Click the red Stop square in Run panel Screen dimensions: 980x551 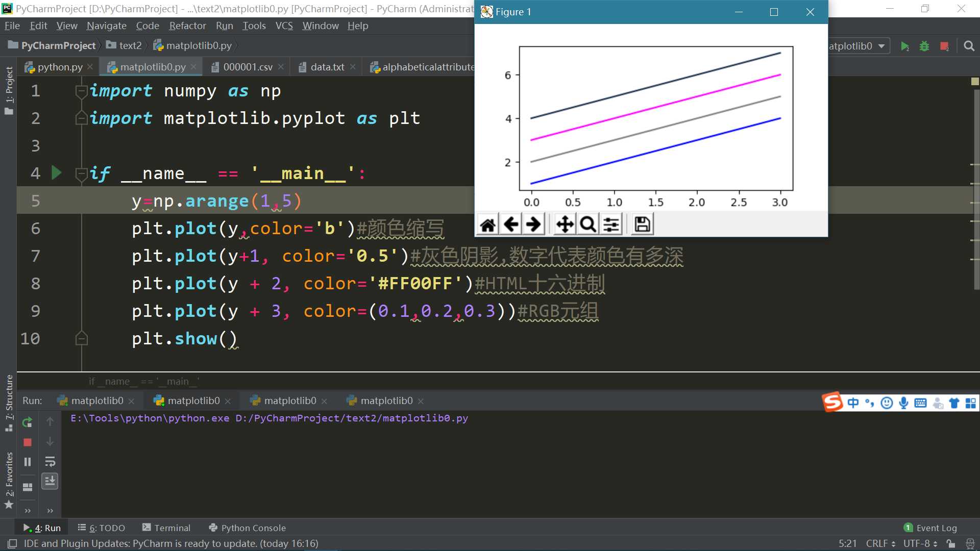(x=28, y=442)
